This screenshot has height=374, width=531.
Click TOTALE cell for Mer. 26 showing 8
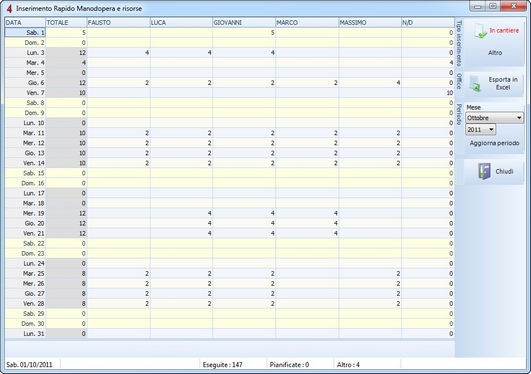66,284
